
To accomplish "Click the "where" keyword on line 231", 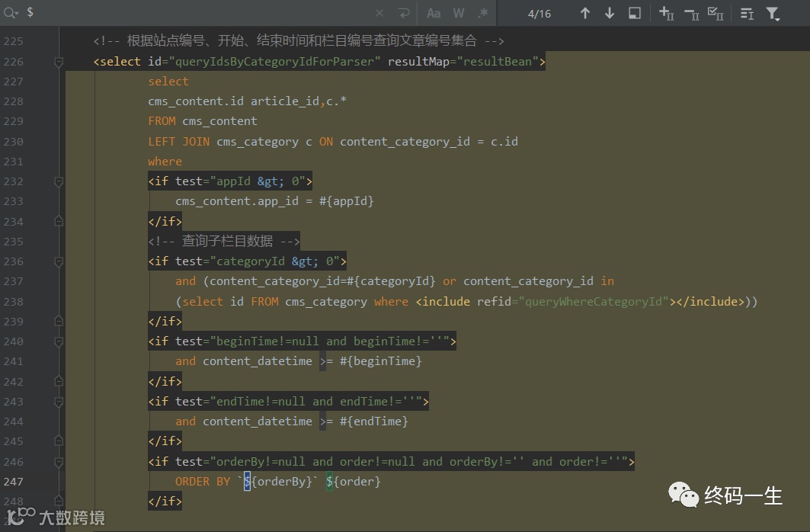I will click(165, 162).
